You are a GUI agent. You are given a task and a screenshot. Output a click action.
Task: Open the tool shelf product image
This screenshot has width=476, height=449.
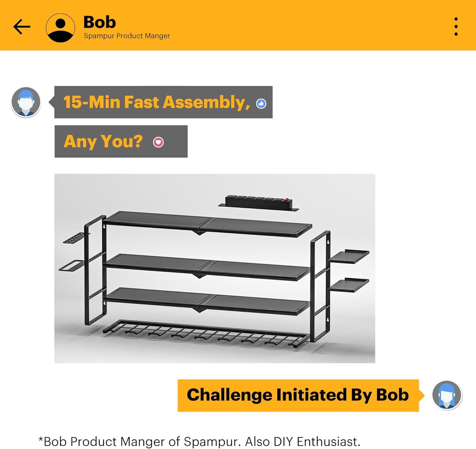(215, 268)
